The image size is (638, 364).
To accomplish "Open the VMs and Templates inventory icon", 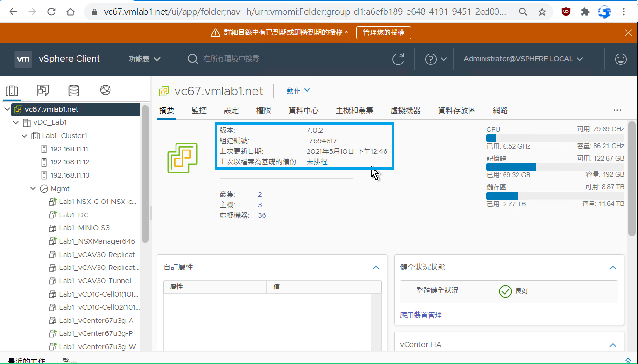I will coord(43,90).
